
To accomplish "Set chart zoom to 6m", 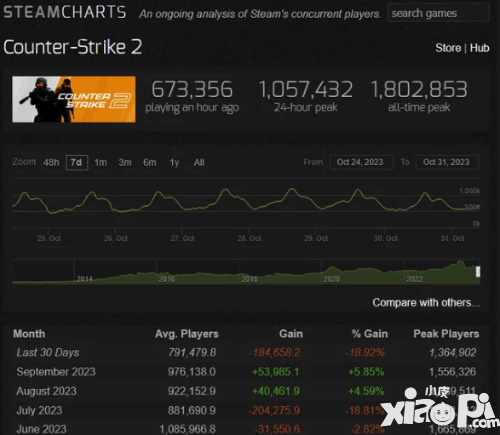I will coord(150,163).
